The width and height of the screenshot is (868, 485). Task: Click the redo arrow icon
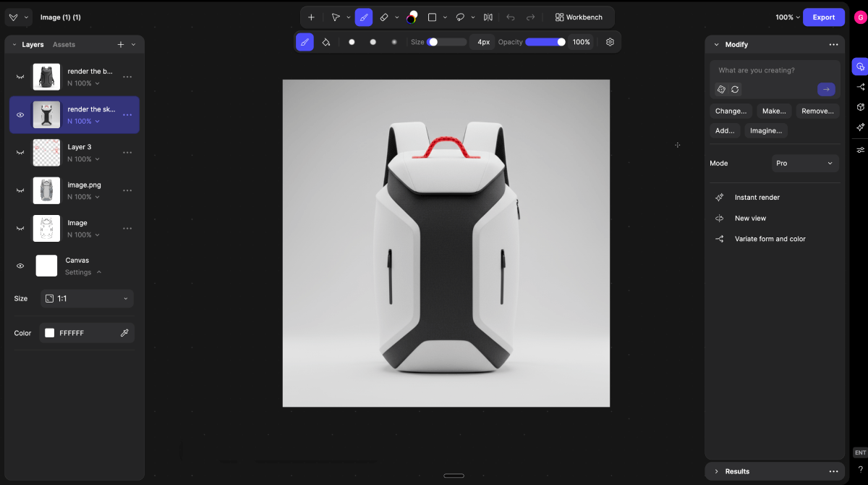click(531, 17)
